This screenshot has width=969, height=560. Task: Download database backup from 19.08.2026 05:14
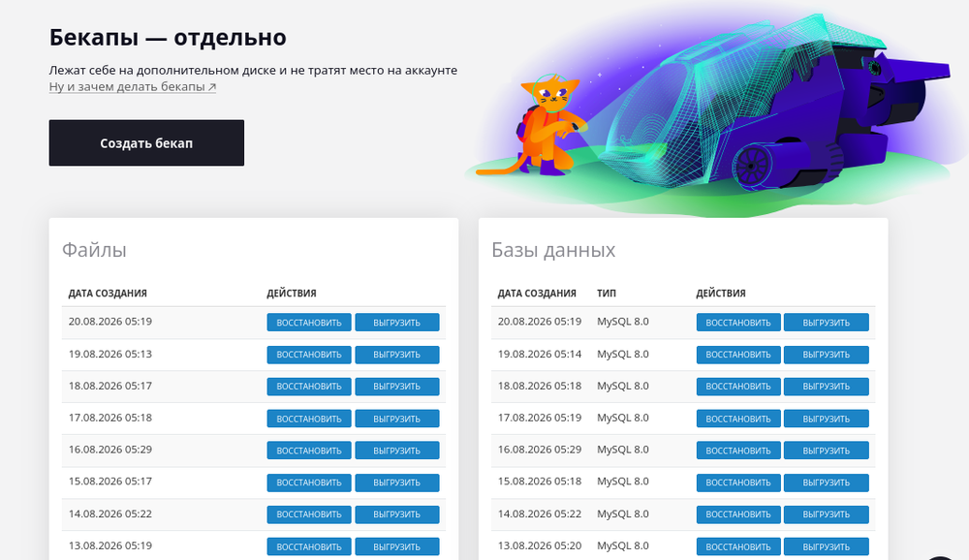coord(827,355)
